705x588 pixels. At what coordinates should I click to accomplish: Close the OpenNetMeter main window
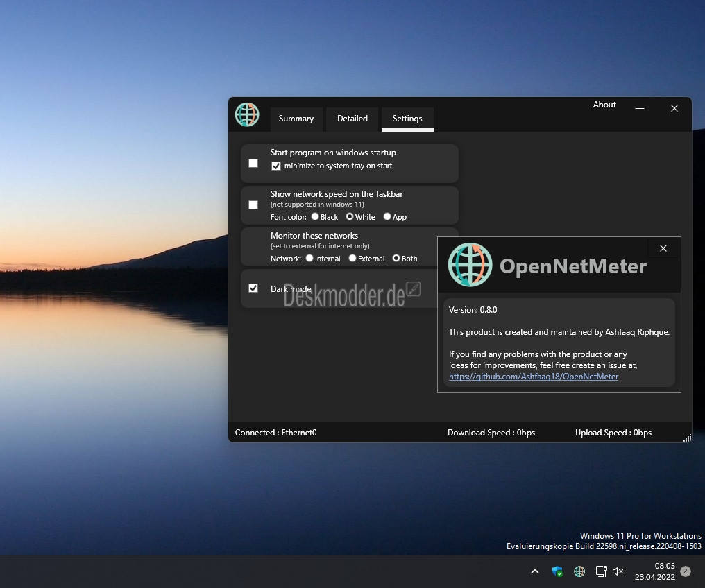(x=674, y=108)
